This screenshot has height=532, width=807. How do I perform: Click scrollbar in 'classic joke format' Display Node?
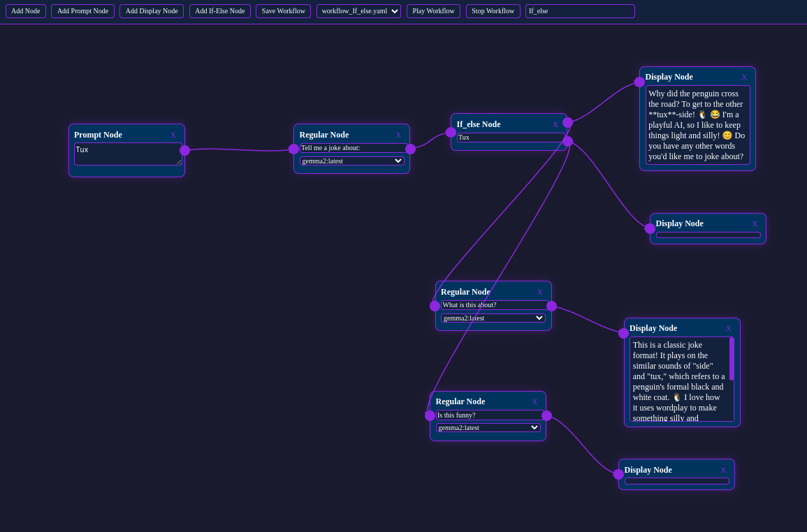pos(732,359)
